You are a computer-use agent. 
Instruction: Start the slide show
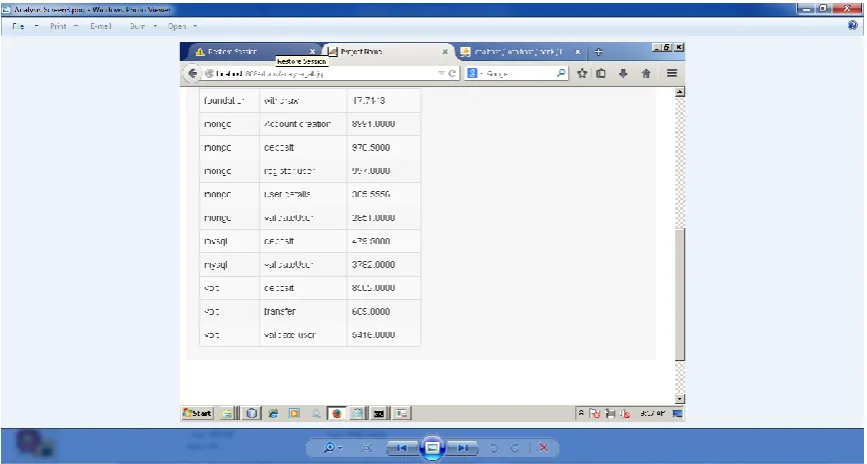click(x=432, y=447)
